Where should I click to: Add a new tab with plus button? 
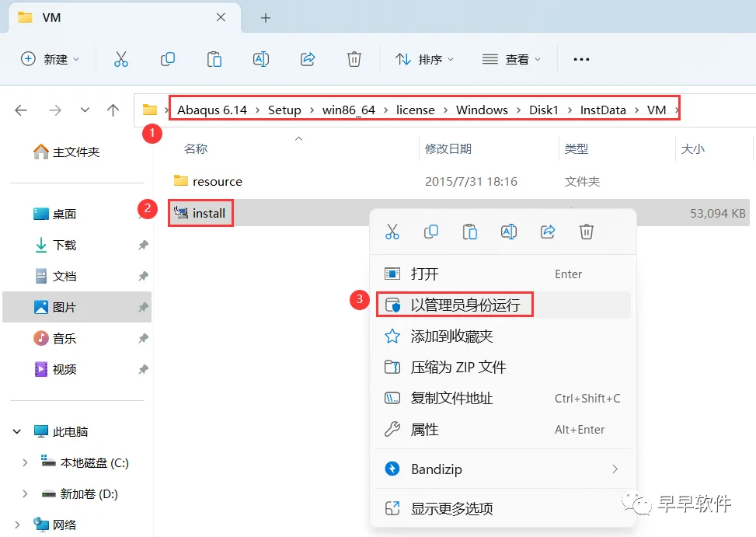pos(266,19)
